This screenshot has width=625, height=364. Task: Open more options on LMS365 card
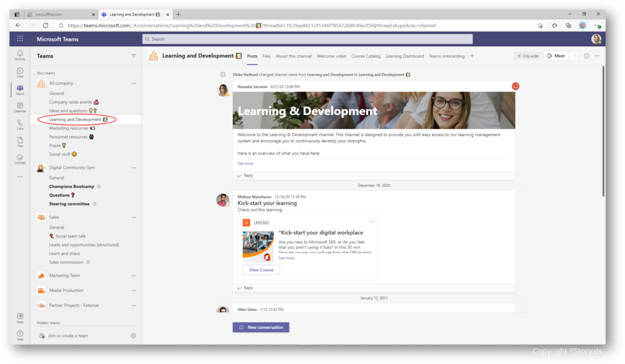(x=372, y=222)
